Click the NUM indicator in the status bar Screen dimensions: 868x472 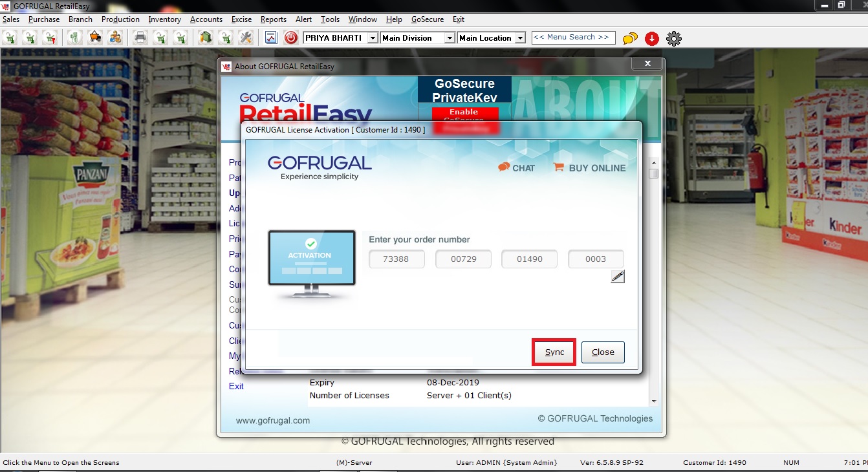792,462
